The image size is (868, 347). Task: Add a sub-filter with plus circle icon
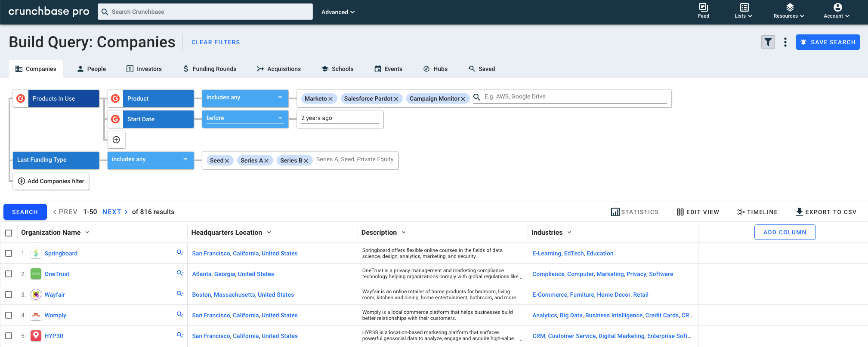click(x=116, y=140)
